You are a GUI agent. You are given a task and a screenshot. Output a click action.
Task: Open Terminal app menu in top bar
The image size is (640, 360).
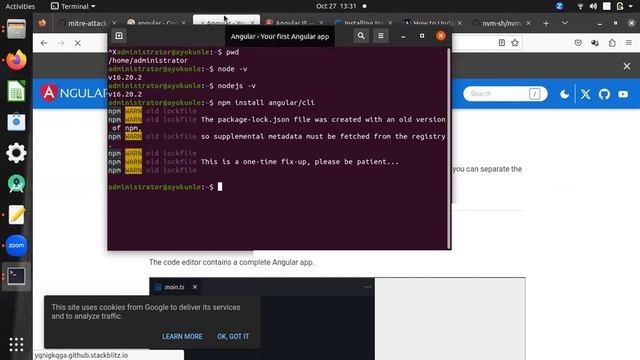[73, 6]
